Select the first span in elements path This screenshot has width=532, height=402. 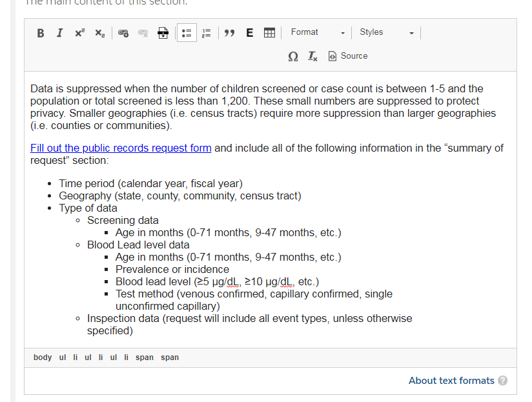coord(145,357)
